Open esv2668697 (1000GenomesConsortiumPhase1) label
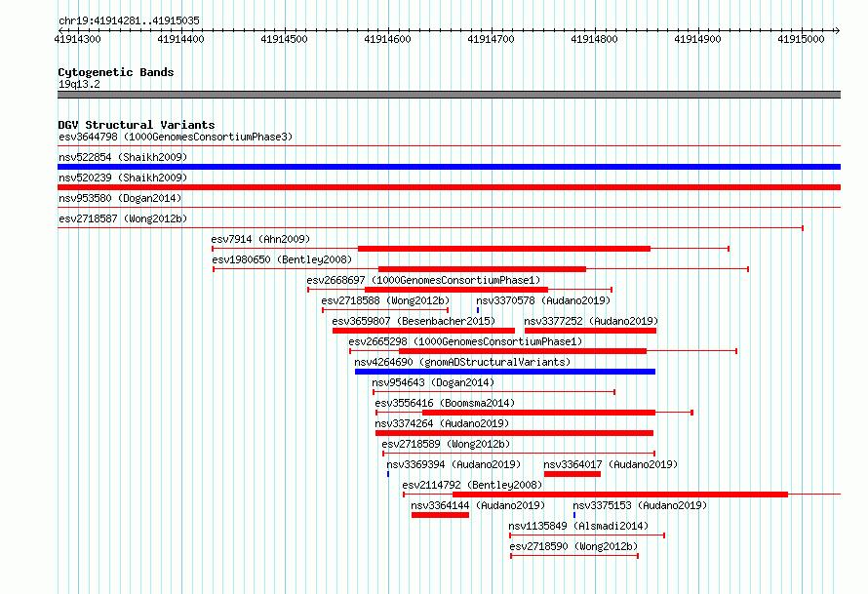Viewport: 868px width, 594px height. click(423, 280)
